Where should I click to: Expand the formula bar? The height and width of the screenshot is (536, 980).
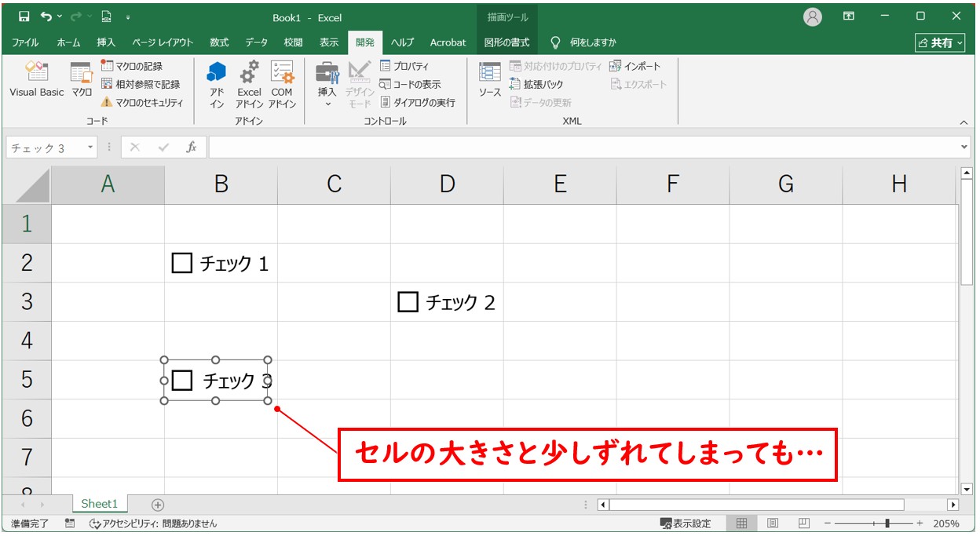point(965,148)
